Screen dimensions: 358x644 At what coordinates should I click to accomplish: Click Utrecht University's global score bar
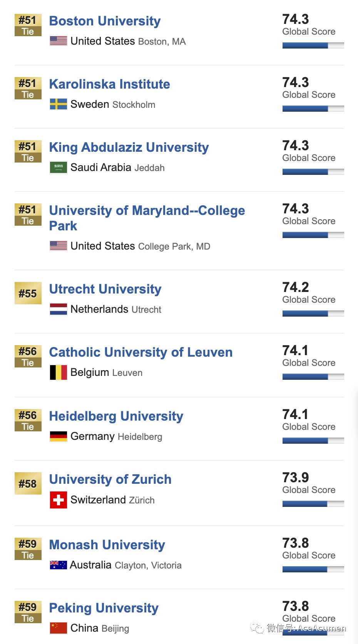click(313, 314)
